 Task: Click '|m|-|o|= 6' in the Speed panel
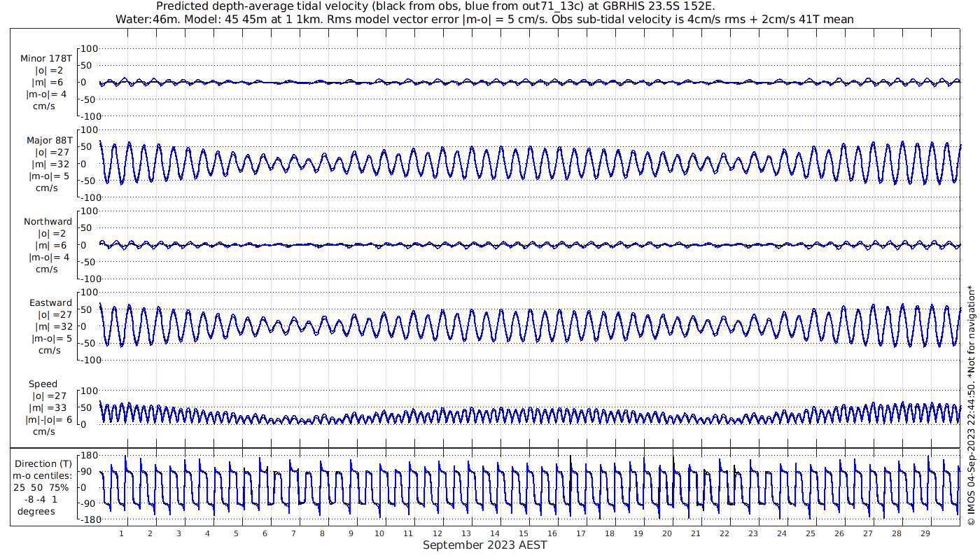click(49, 419)
